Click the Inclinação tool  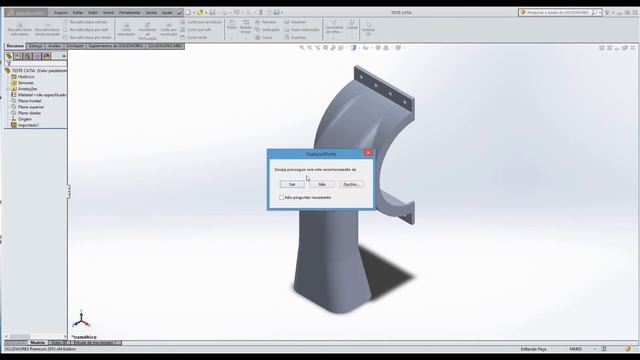pos(267,30)
